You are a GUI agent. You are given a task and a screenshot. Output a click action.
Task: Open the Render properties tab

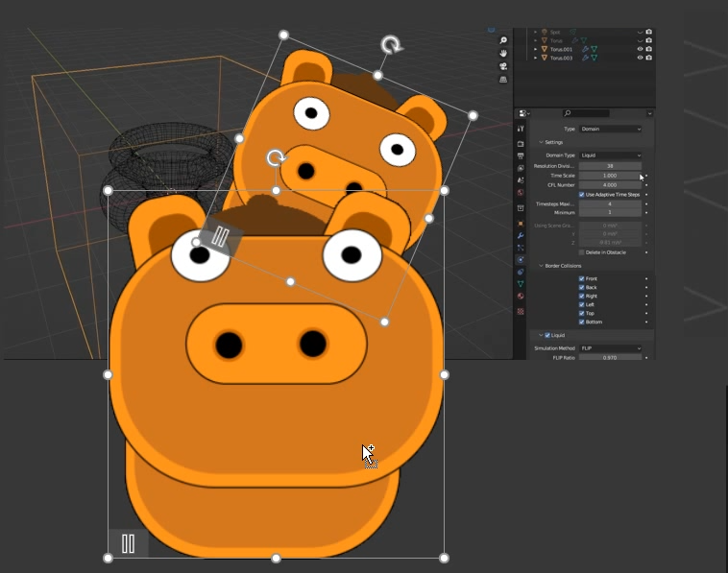[x=521, y=144]
